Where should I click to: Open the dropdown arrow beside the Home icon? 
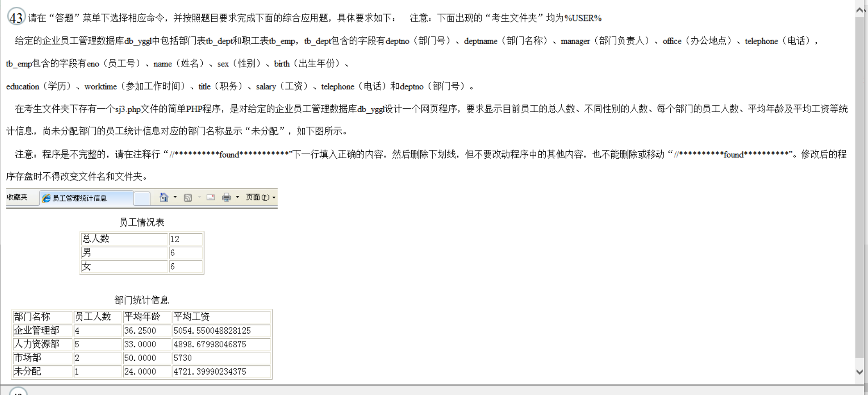(x=175, y=197)
